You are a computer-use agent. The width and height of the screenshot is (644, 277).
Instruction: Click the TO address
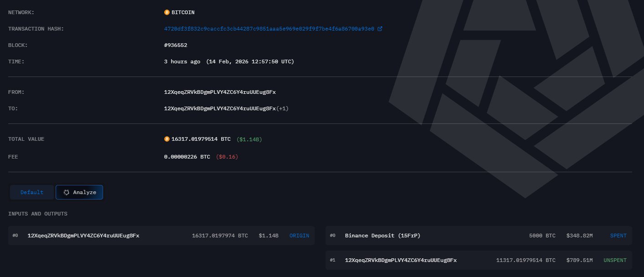220,108
